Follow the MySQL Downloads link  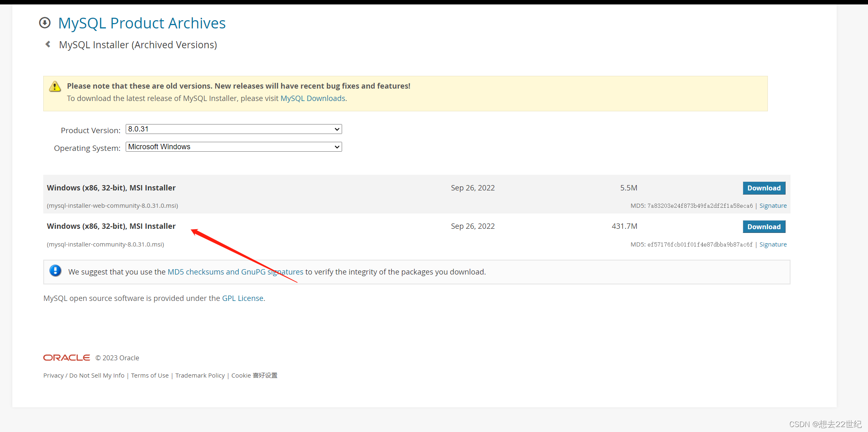tap(313, 98)
